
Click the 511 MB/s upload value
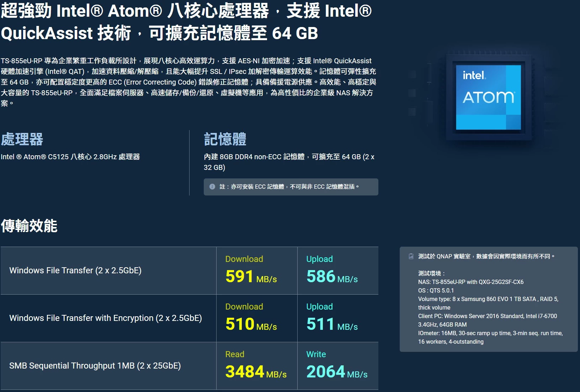pos(332,324)
